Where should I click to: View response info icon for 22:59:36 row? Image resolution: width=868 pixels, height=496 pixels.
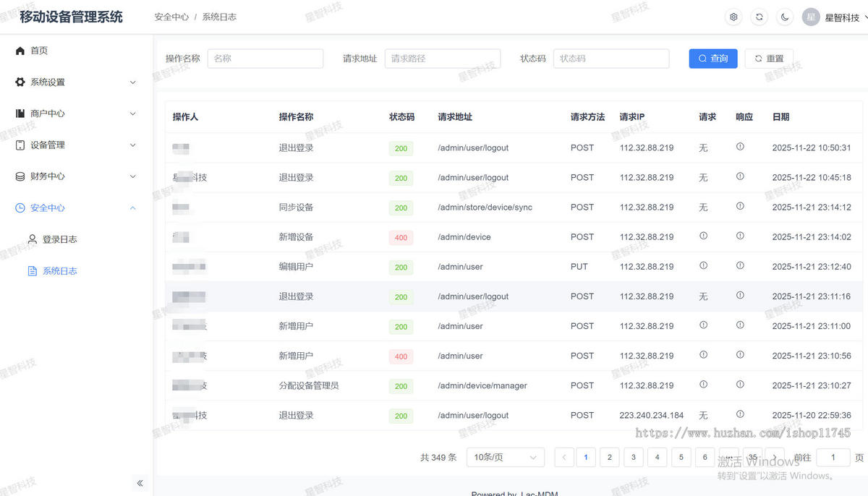pyautogui.click(x=740, y=414)
